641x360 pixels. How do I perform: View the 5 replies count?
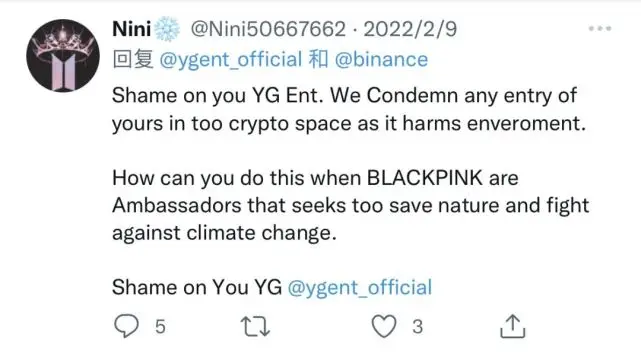click(160, 327)
